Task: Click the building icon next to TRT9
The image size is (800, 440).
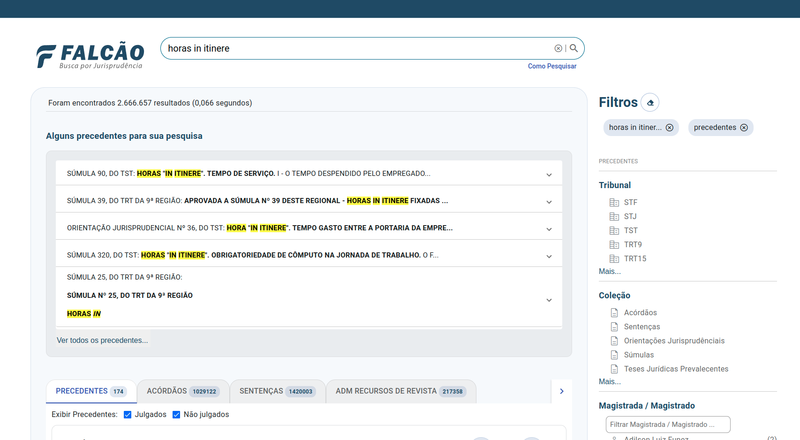Action: click(x=614, y=245)
